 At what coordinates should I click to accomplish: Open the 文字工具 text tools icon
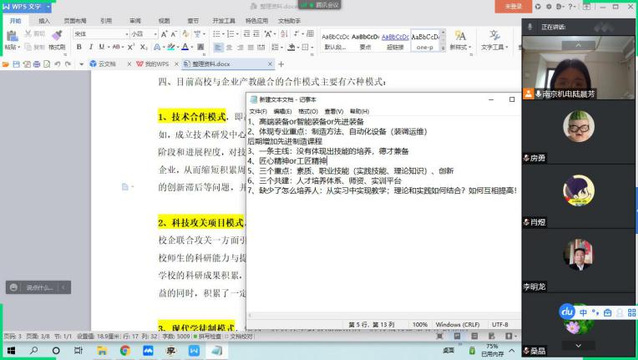click(494, 40)
